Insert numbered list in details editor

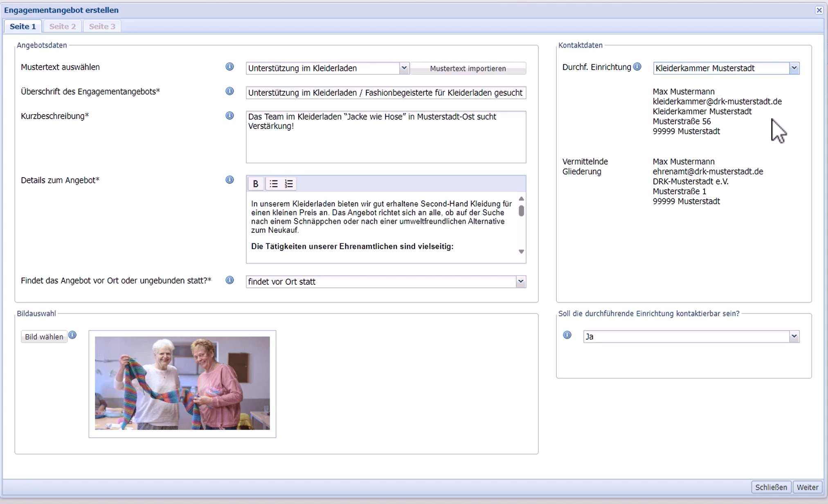[x=289, y=184]
